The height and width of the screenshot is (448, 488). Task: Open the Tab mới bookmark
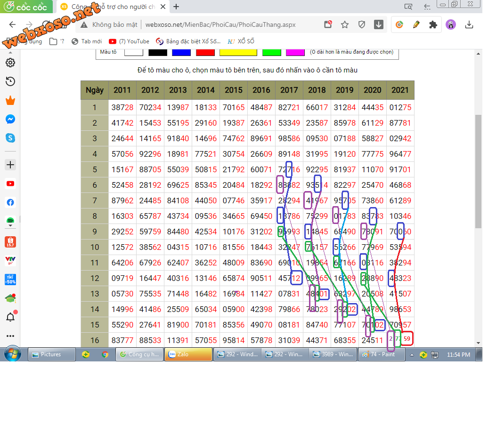(87, 41)
